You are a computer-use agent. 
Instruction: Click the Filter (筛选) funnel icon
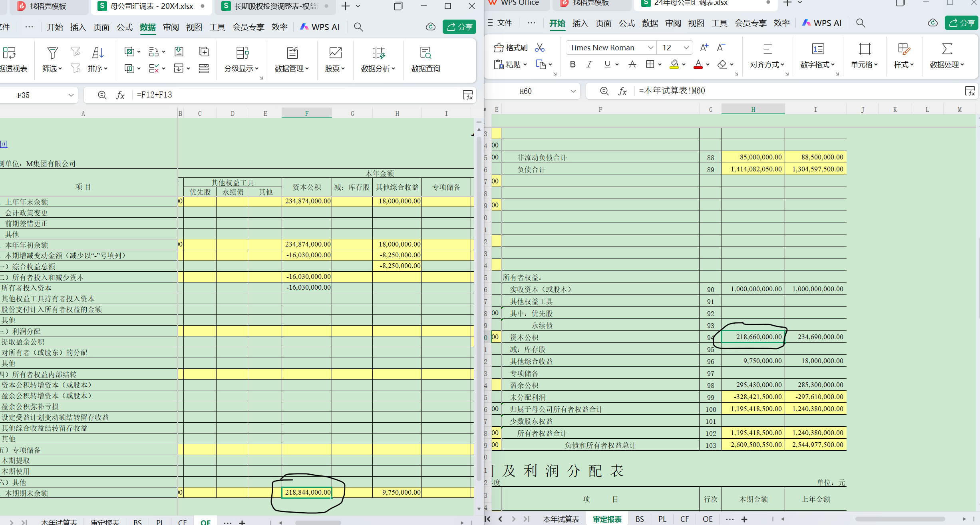tap(52, 53)
